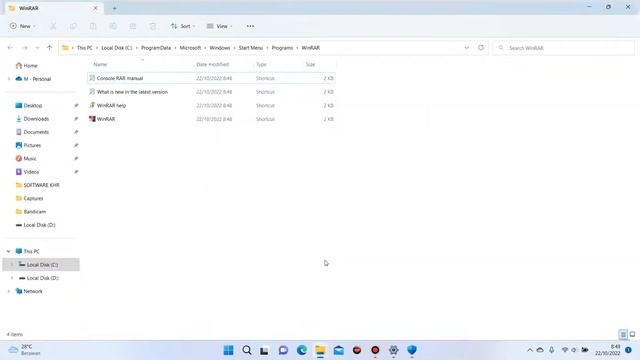Open the recent locations chevron
Image resolution: width=640 pixels, height=360 pixels.
click(37, 48)
